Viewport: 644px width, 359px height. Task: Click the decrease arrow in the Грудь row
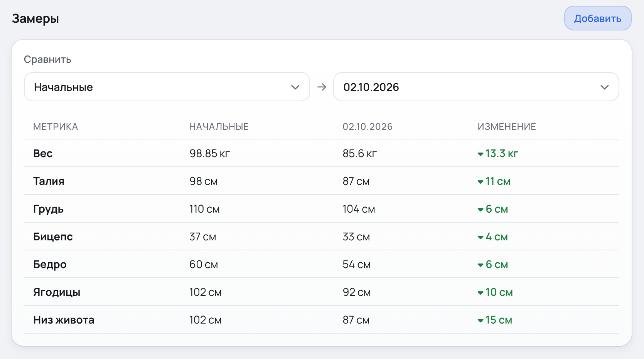click(480, 210)
